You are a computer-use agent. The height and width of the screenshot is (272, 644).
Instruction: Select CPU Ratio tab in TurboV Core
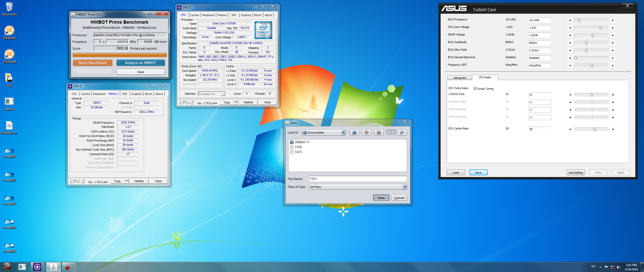click(x=485, y=77)
